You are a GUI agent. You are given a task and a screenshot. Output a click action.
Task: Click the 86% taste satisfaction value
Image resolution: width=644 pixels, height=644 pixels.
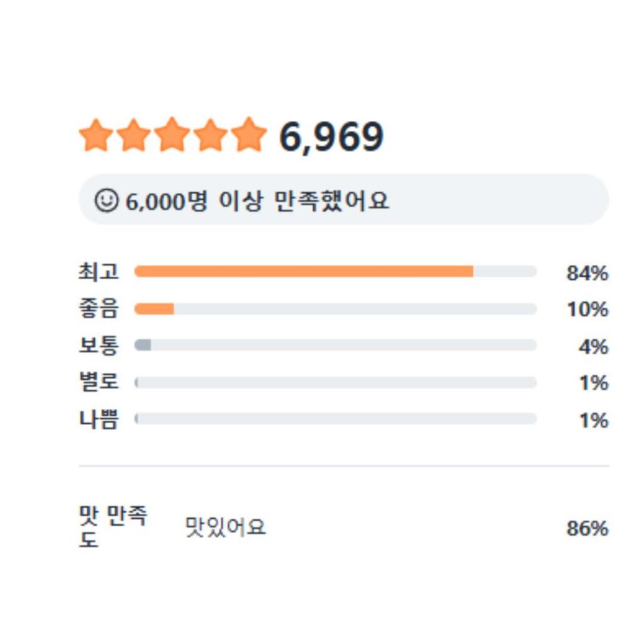(587, 528)
